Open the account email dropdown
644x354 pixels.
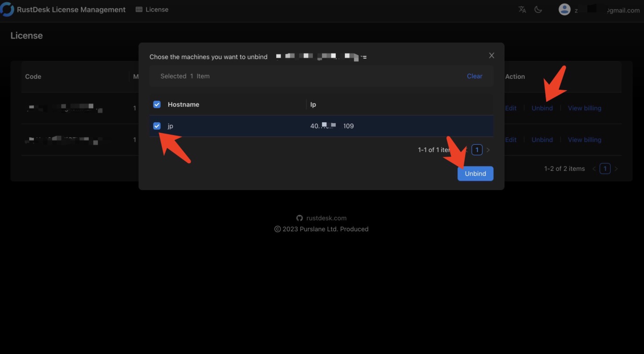622,10
